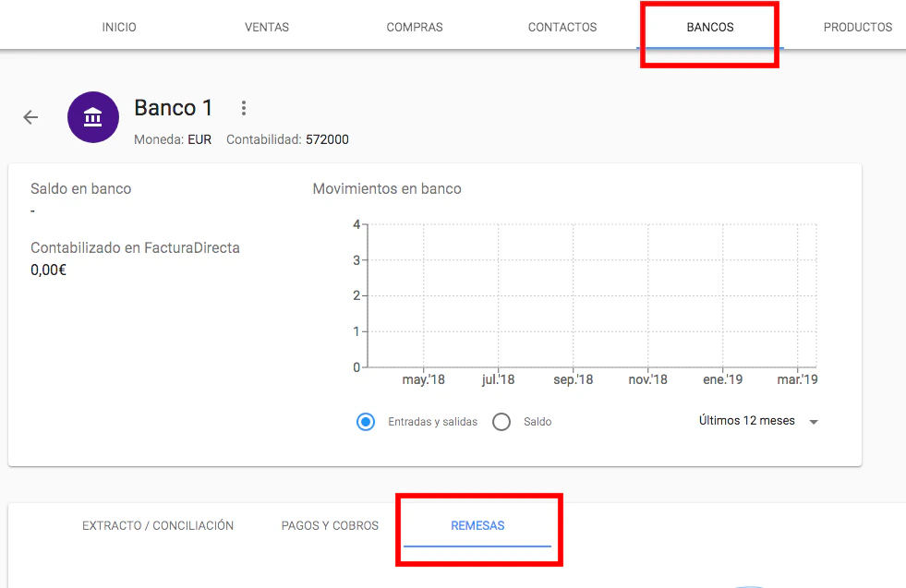Open the PRODUCTOS tab
Image resolution: width=906 pixels, height=588 pixels.
[857, 27]
